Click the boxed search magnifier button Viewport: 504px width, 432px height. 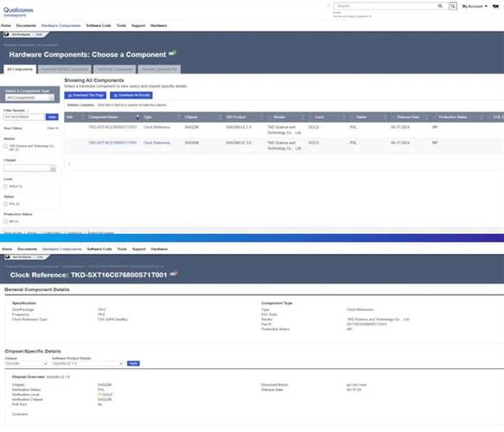pos(453,6)
